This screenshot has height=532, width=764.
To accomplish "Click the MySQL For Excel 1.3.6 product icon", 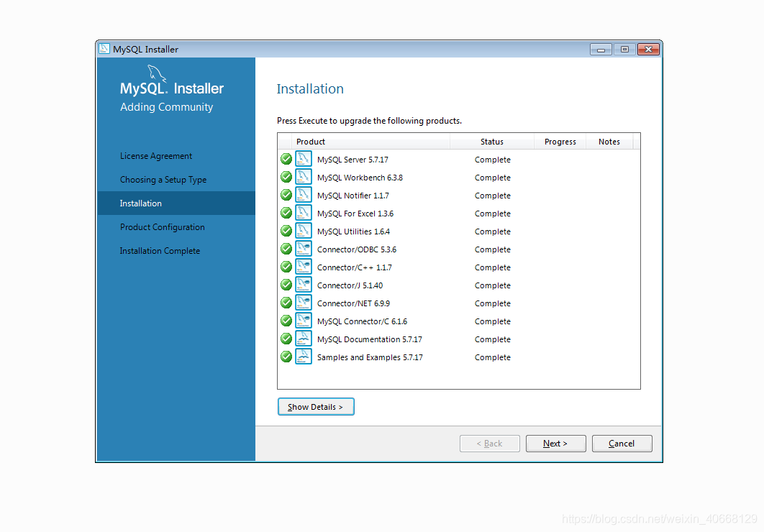I will [x=303, y=214].
